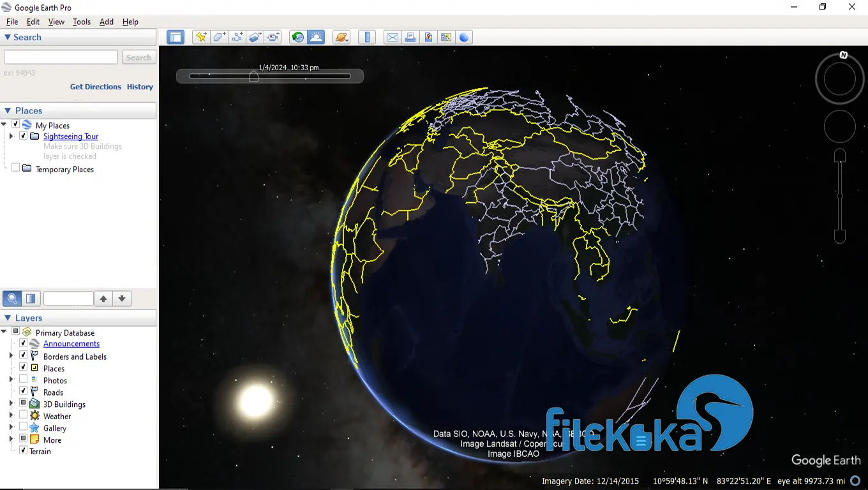Move selected place down with arrow button
Screen dimensions: 868x490
pos(122,298)
